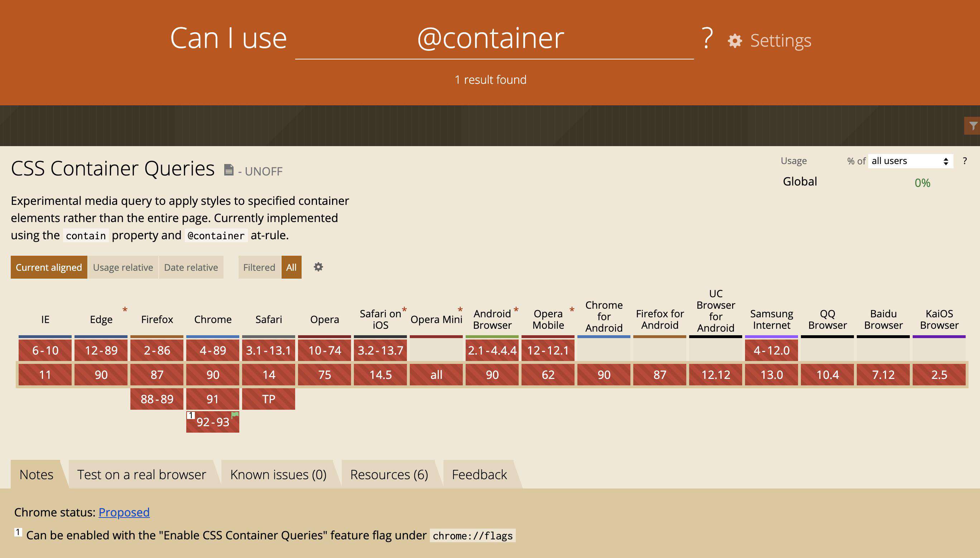
Task: Click the Firefox column header
Action: pyautogui.click(x=157, y=319)
